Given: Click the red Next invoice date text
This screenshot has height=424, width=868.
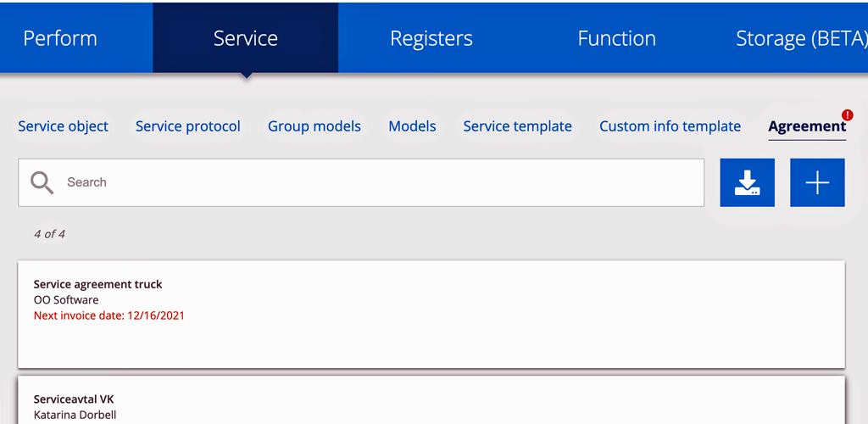Looking at the screenshot, I should click(x=109, y=316).
